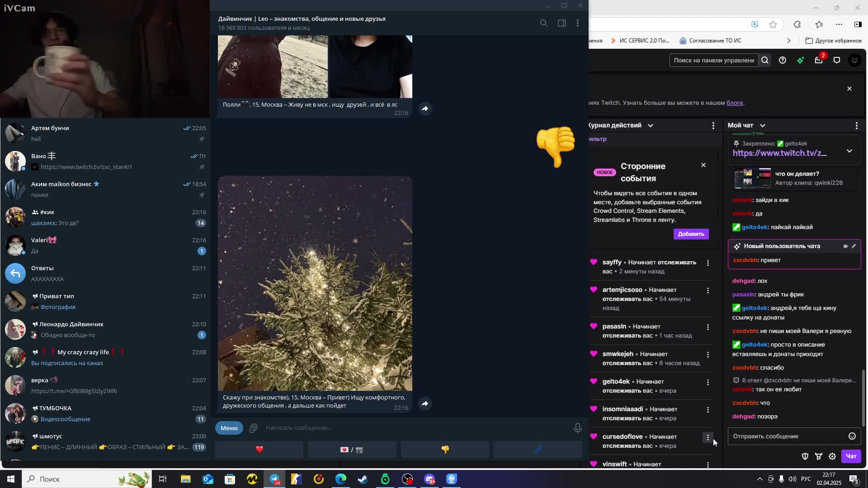Toggle Telegram right sidebar panel icon
The image size is (868, 488).
tap(562, 23)
